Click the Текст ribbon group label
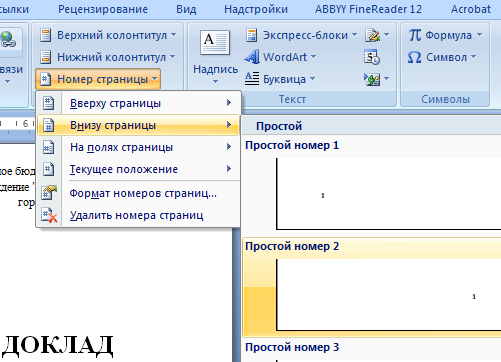This screenshot has height=362, width=501. tap(292, 99)
